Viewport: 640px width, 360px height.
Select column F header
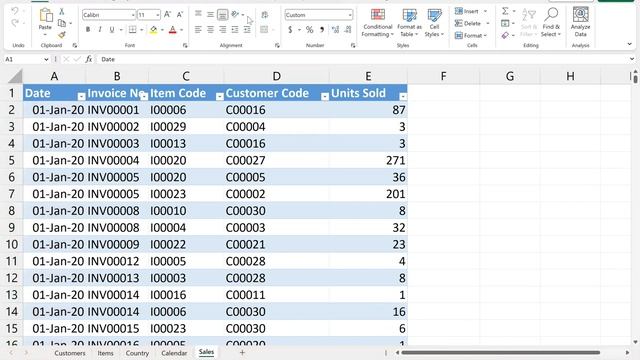(443, 76)
